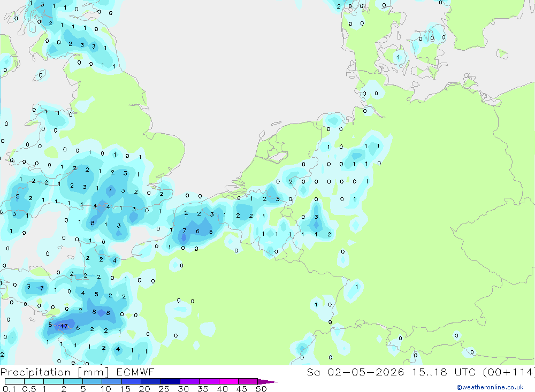
Task: Click the legend label '15'
Action: (125, 389)
